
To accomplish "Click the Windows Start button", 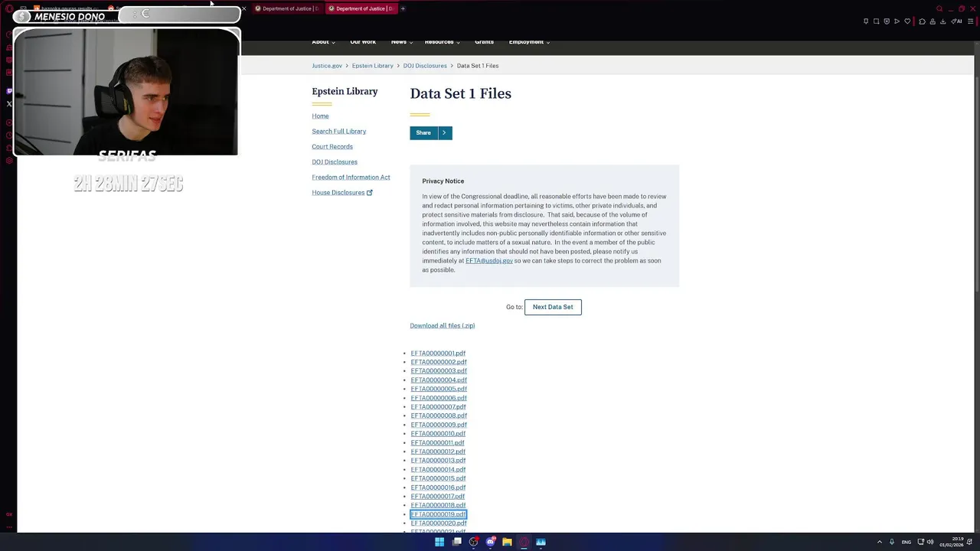I will coord(439,542).
